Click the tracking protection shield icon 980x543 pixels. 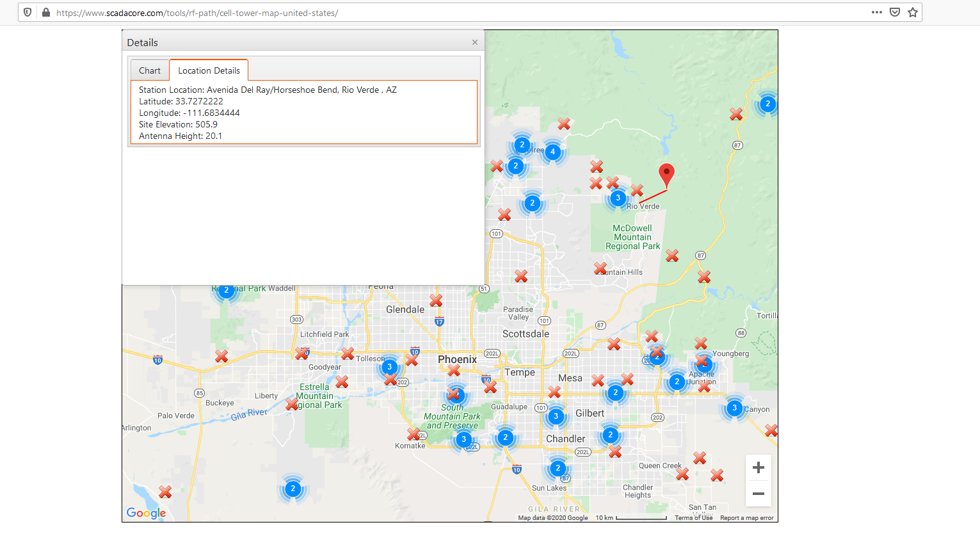26,12
